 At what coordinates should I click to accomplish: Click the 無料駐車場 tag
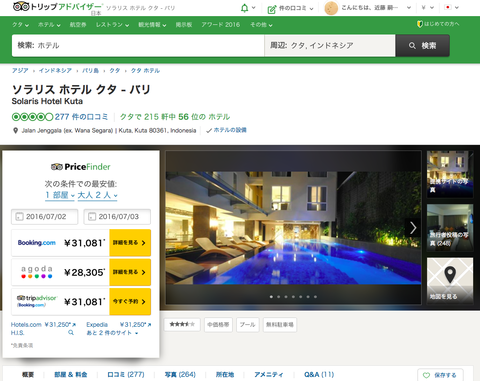280,324
